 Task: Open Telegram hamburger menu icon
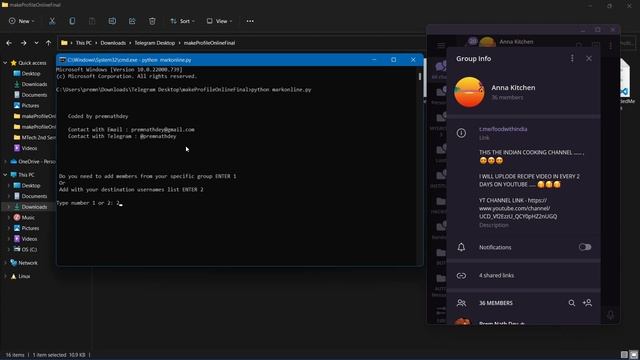(441, 45)
